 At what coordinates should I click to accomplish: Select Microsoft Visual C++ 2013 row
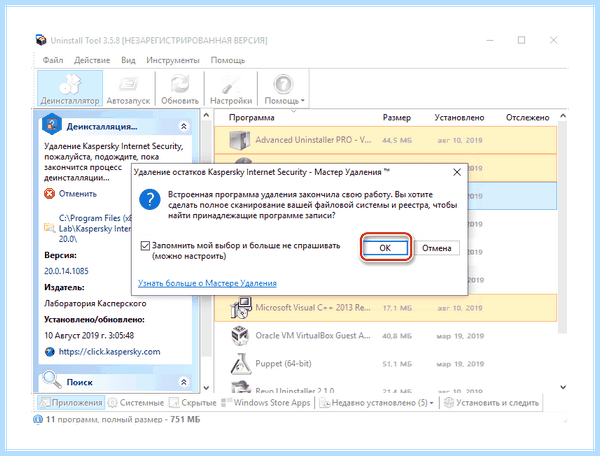(x=385, y=308)
